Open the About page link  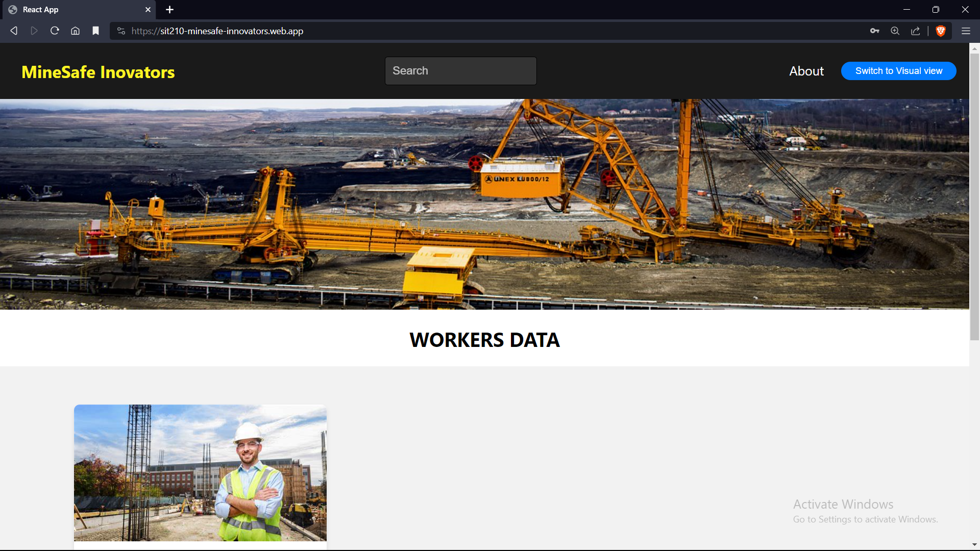pyautogui.click(x=806, y=71)
